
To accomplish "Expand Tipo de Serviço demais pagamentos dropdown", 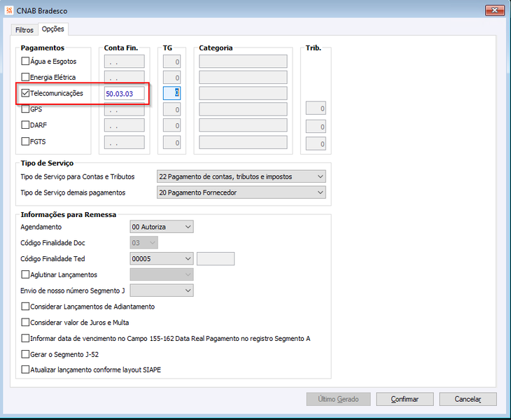I will [x=241, y=192].
